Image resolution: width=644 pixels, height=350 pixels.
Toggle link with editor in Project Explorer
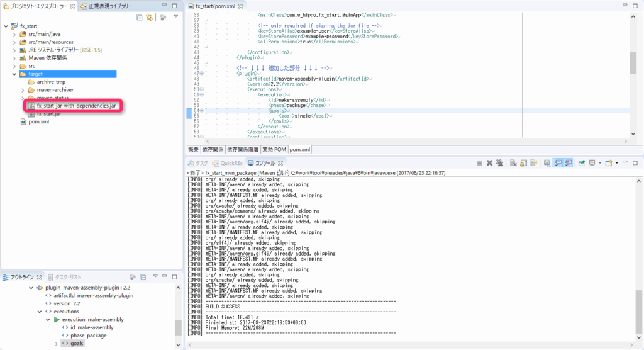149,17
